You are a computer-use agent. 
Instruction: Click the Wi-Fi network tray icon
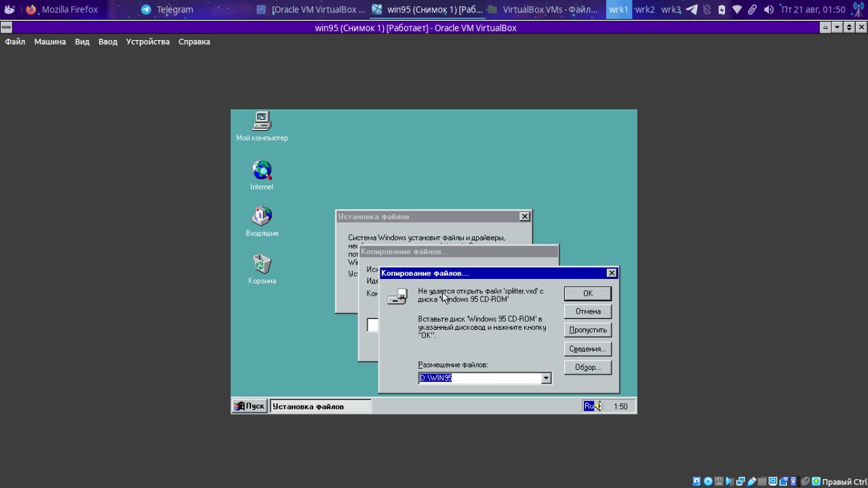pyautogui.click(x=737, y=10)
